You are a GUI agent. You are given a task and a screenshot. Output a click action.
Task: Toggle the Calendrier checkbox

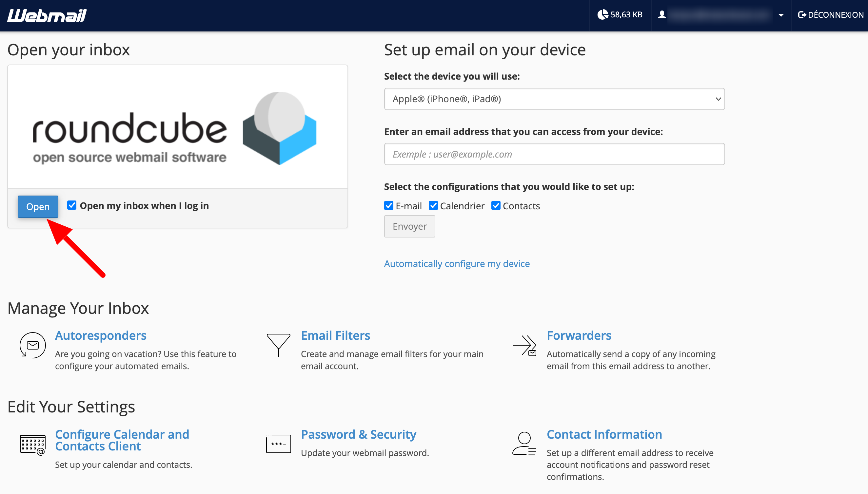[x=433, y=206]
